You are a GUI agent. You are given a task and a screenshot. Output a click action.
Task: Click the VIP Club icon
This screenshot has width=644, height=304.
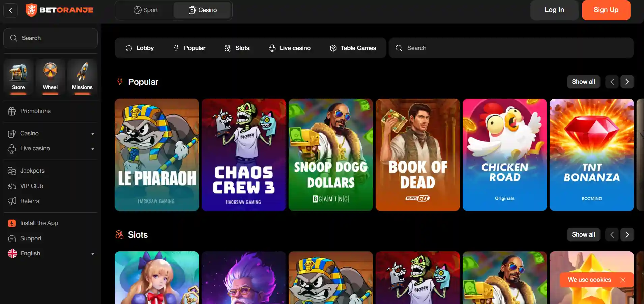(12, 186)
